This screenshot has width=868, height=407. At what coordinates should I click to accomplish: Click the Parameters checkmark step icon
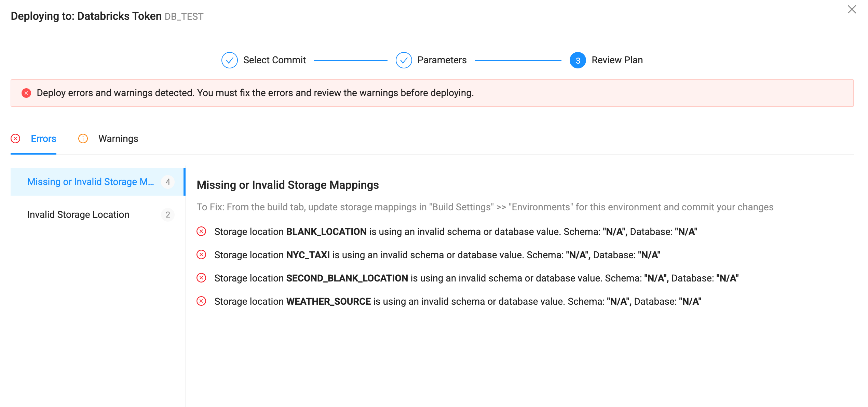click(404, 60)
